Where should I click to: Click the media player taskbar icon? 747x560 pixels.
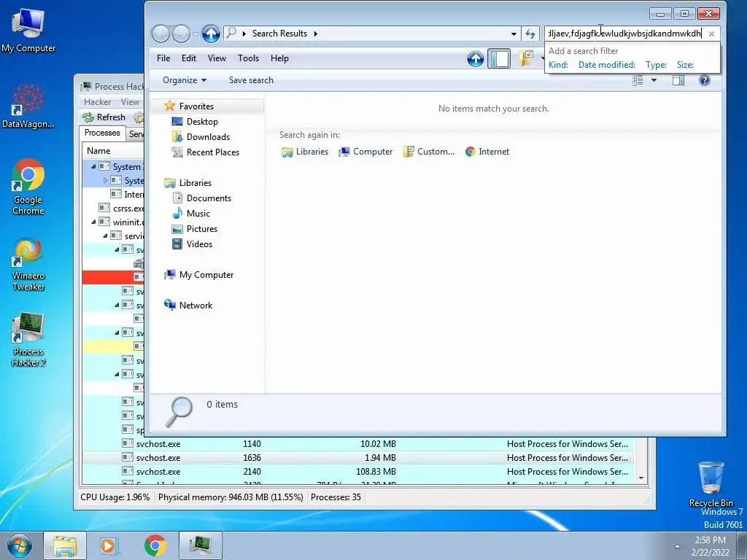pyautogui.click(x=109, y=545)
